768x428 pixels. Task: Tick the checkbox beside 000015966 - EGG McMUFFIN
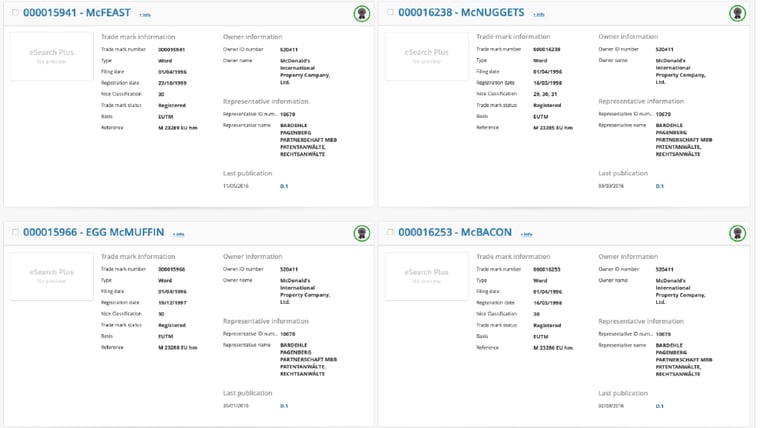click(15, 232)
